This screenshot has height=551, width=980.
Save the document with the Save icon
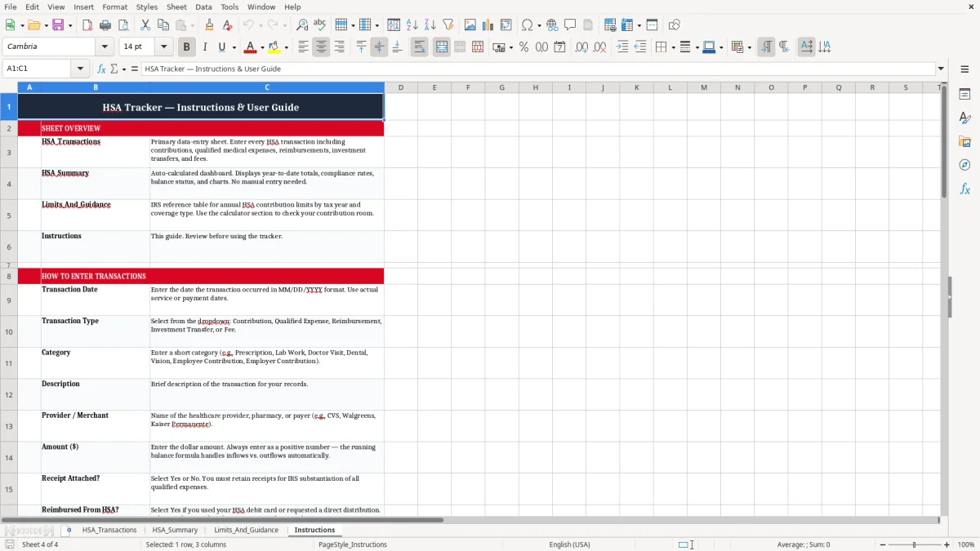[58, 25]
